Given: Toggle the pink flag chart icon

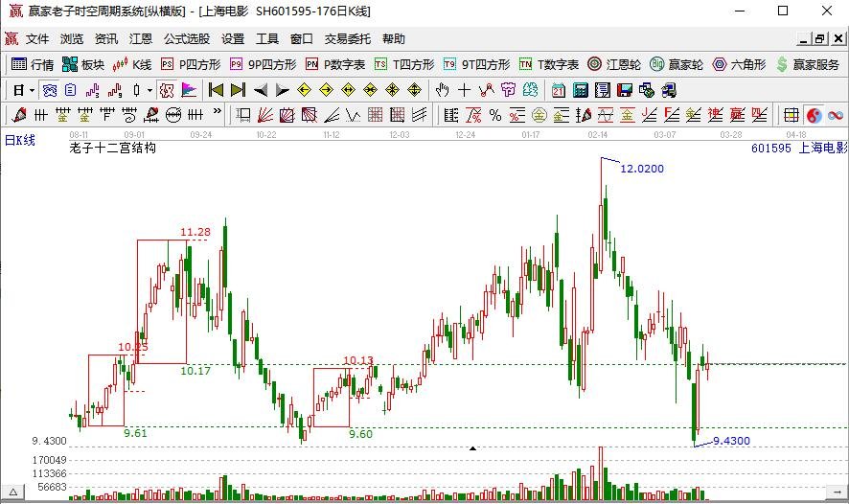Looking at the screenshot, I should click(x=189, y=90).
